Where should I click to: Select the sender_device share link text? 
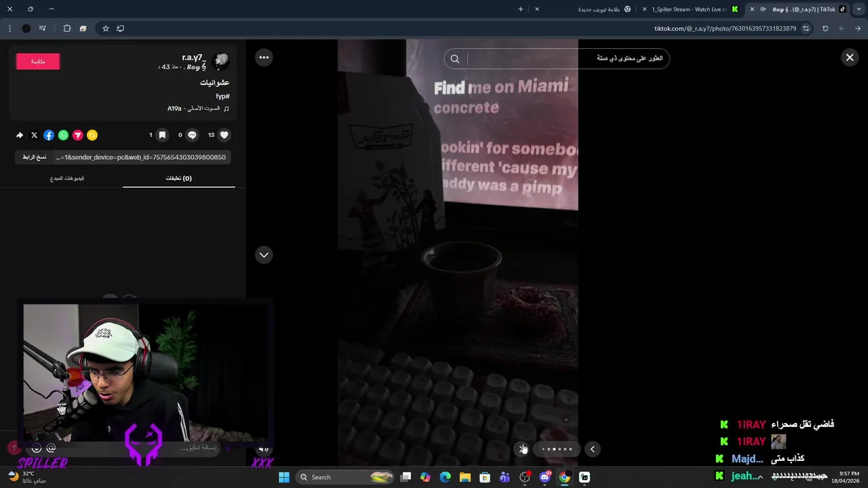pos(142,157)
